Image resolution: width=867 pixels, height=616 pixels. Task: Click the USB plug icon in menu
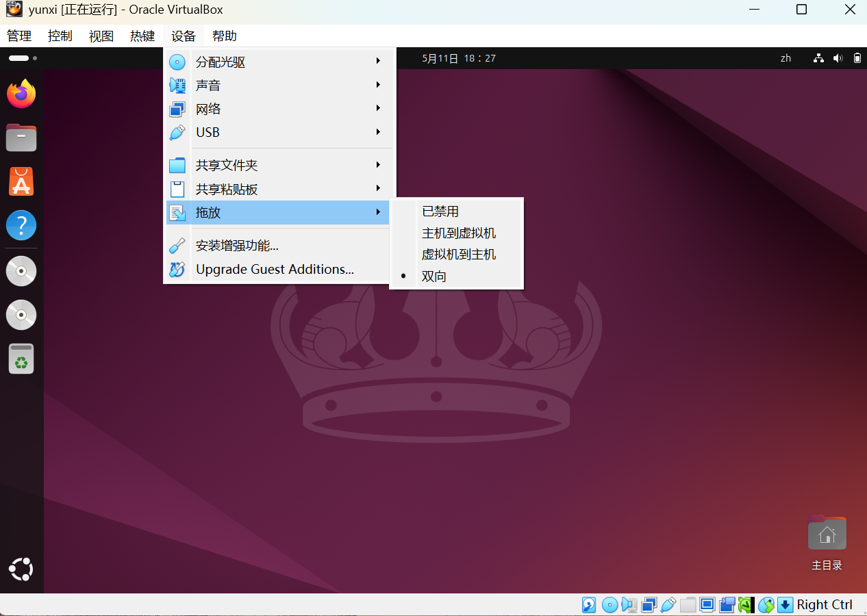[177, 132]
